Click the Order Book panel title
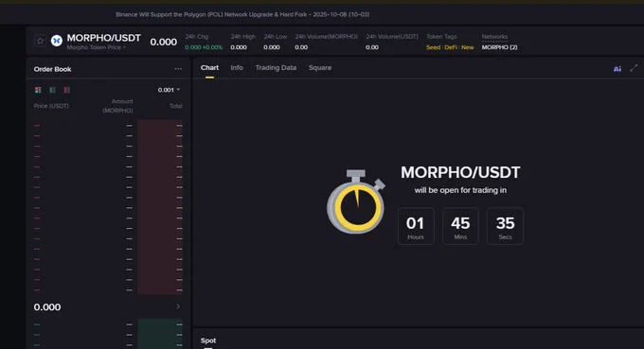 (x=53, y=69)
